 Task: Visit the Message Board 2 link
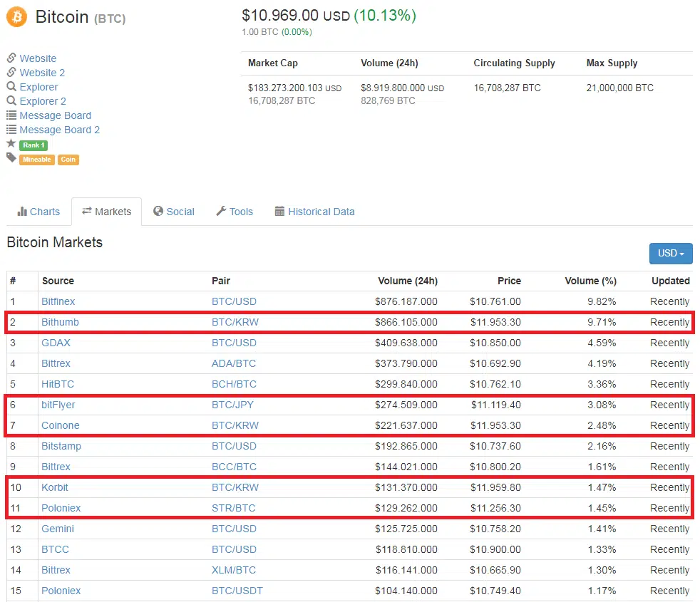pyautogui.click(x=60, y=130)
